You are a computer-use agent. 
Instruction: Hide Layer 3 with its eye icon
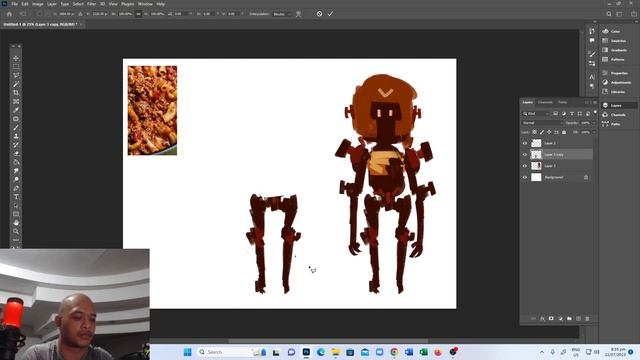tap(525, 166)
